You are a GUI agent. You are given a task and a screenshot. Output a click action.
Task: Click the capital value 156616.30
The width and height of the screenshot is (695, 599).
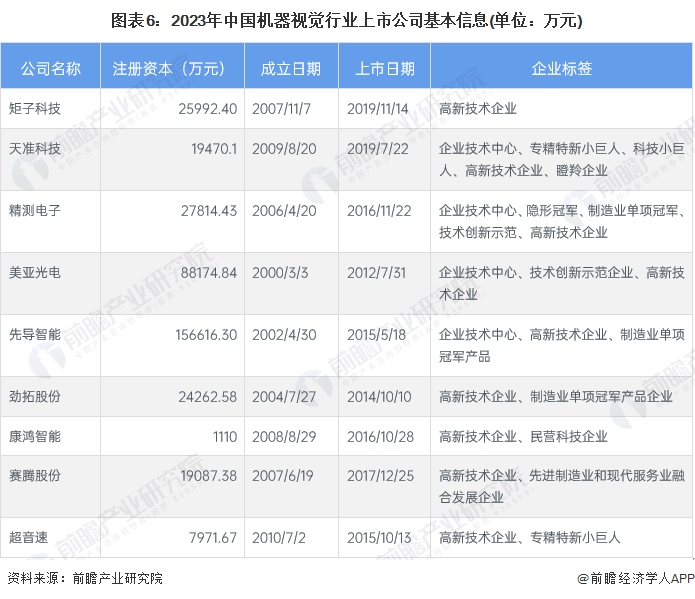click(206, 335)
